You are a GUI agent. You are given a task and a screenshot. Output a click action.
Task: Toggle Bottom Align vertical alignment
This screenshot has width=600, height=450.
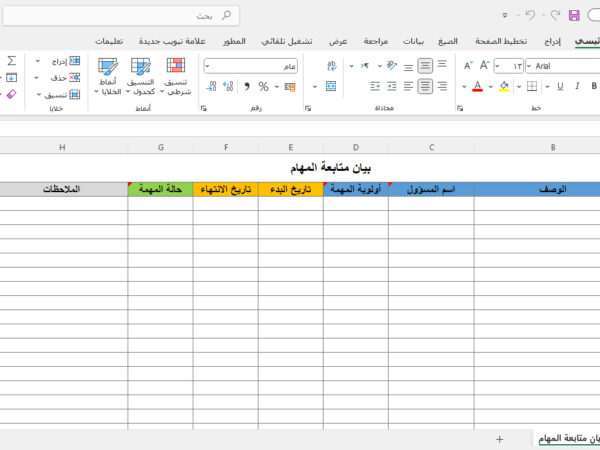coord(408,68)
